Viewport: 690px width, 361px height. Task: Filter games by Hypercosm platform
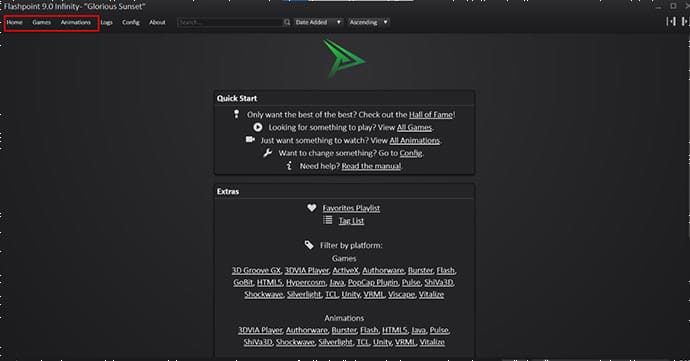(x=306, y=282)
